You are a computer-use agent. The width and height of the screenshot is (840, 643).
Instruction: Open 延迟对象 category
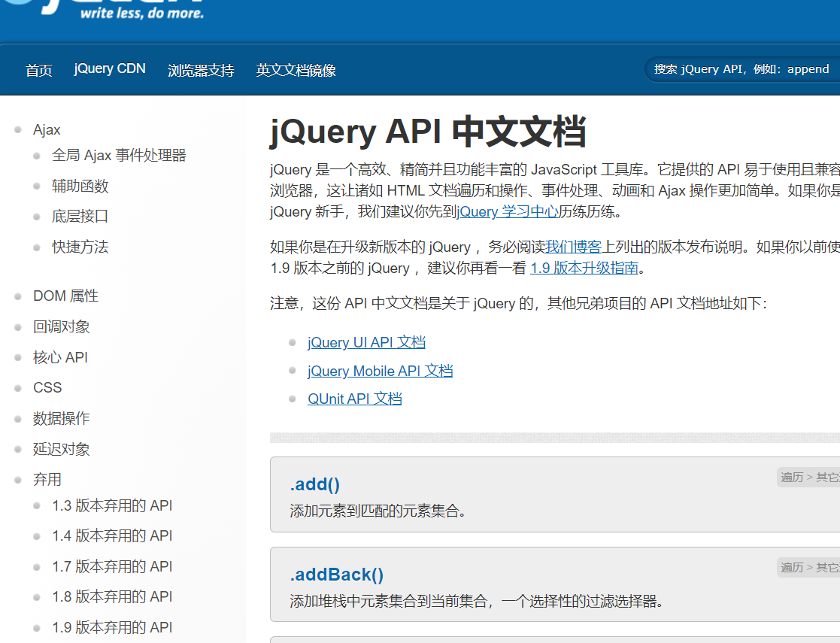(62, 449)
